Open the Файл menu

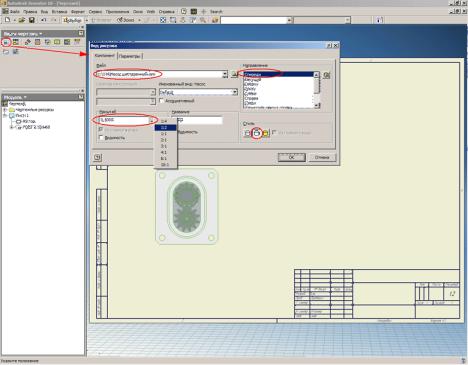pyautogui.click(x=14, y=12)
